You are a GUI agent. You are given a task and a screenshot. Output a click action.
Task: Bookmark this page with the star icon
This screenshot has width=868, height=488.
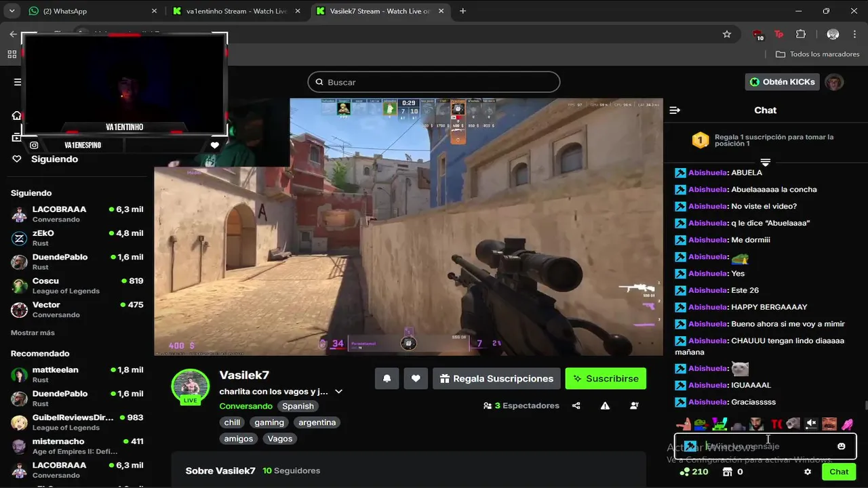click(727, 34)
